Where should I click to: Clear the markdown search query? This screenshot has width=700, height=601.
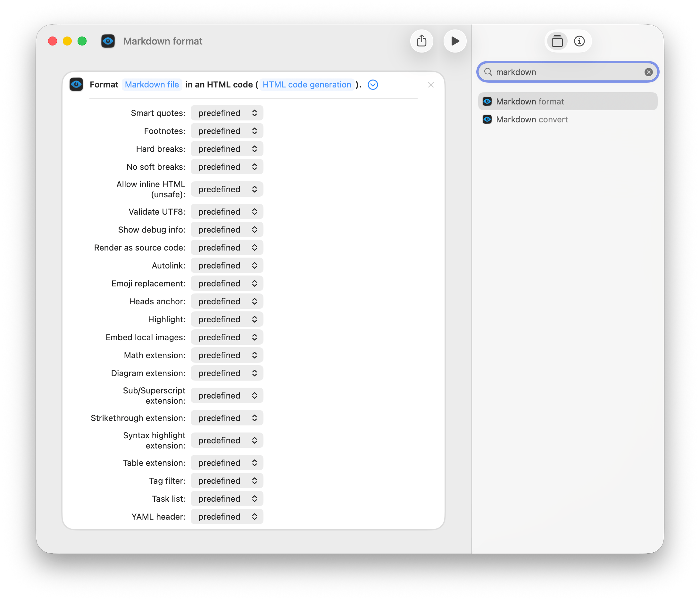(649, 71)
